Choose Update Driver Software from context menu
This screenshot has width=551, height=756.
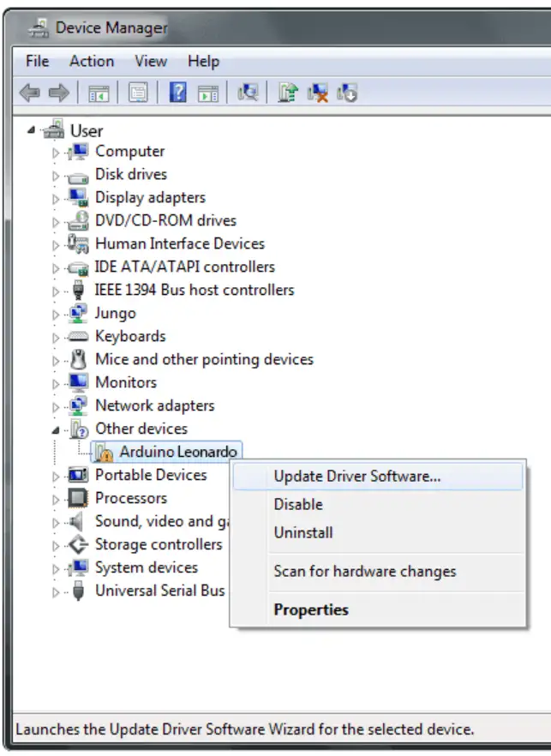356,477
